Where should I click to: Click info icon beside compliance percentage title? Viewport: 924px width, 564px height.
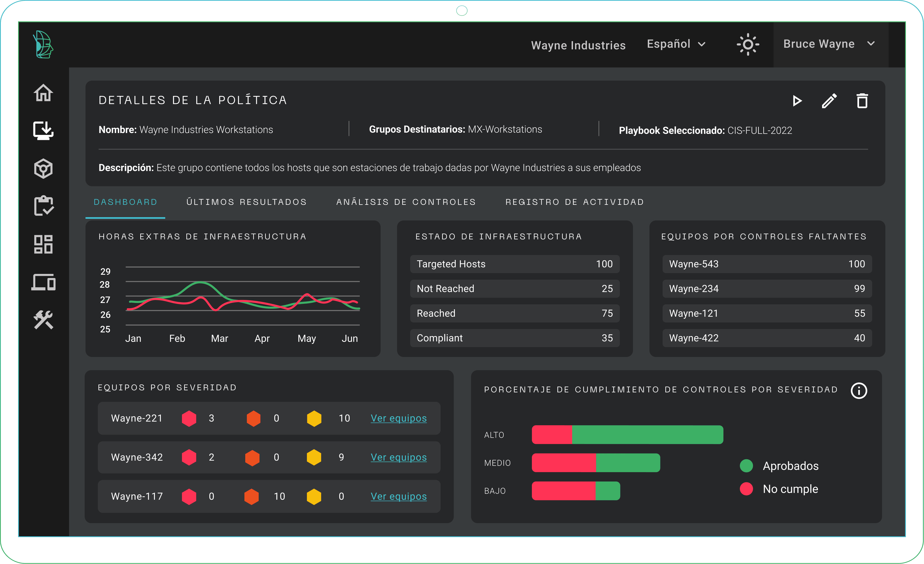pos(859,391)
